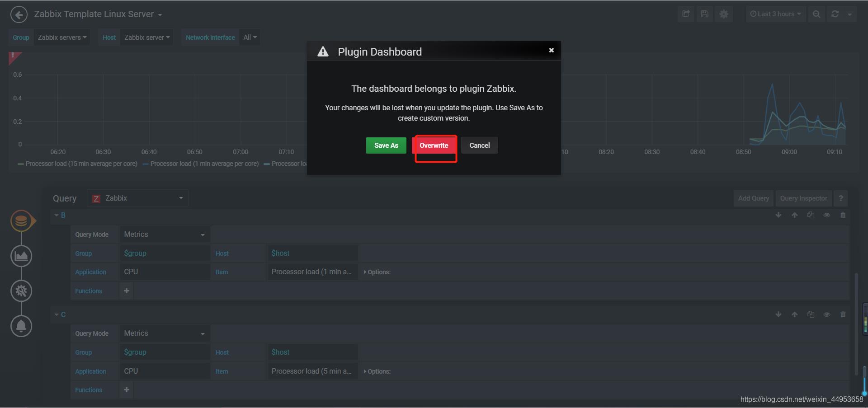868x408 pixels.
Task: Click the Overwrite button
Action: [434, 145]
